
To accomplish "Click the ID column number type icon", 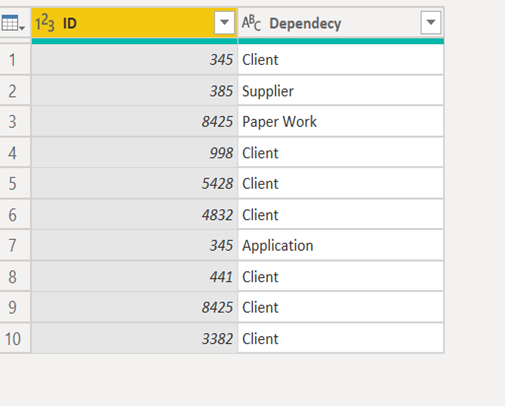I will (45, 23).
